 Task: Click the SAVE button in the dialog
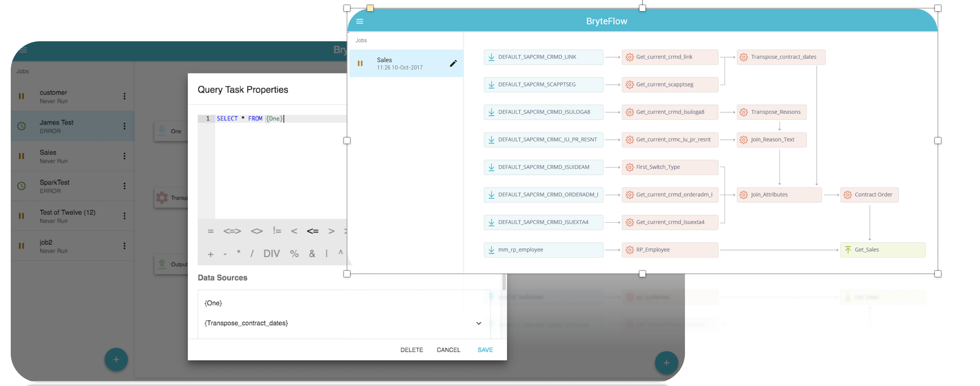485,350
